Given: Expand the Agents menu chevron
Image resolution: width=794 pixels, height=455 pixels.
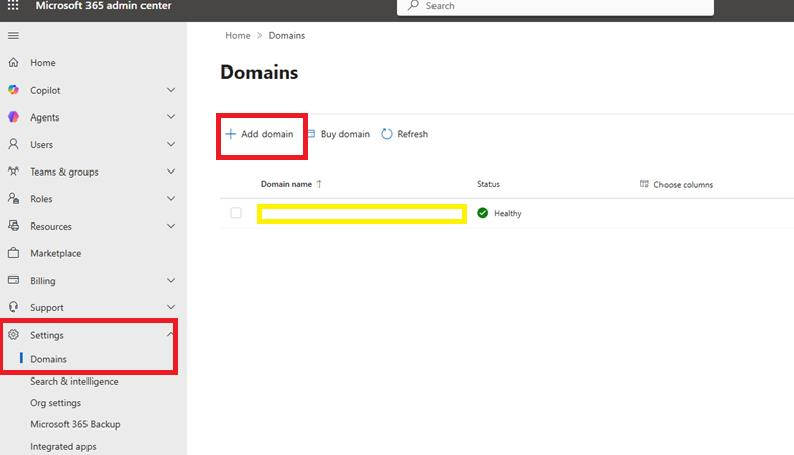Looking at the screenshot, I should [171, 117].
